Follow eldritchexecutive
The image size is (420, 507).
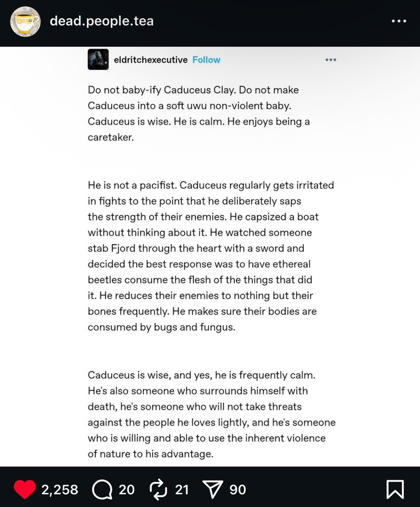pyautogui.click(x=206, y=60)
